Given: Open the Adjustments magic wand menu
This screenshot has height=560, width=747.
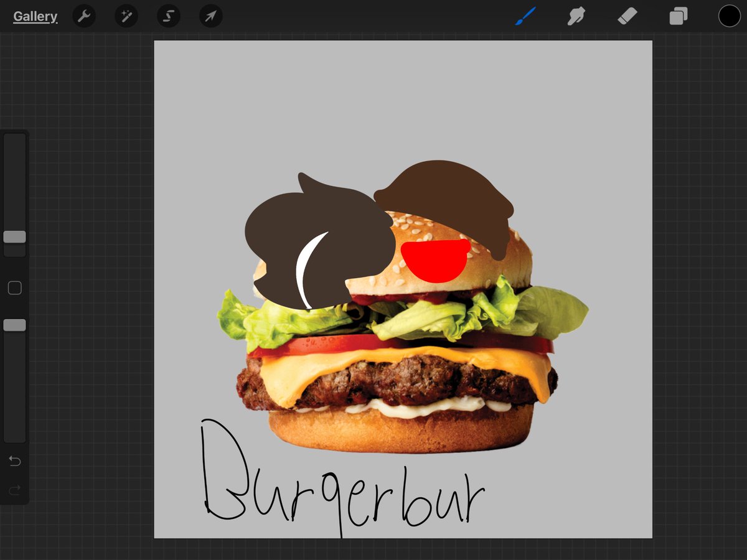Looking at the screenshot, I should tap(126, 16).
